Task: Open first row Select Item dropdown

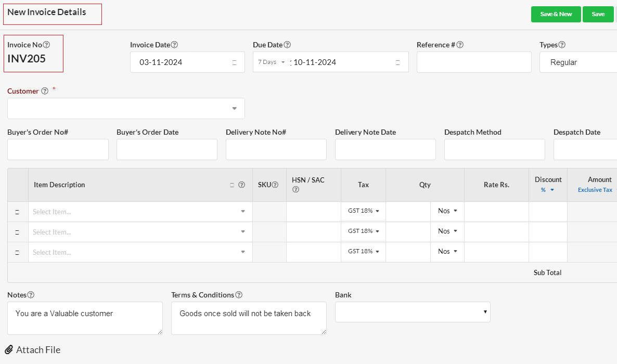Action: pyautogui.click(x=140, y=212)
